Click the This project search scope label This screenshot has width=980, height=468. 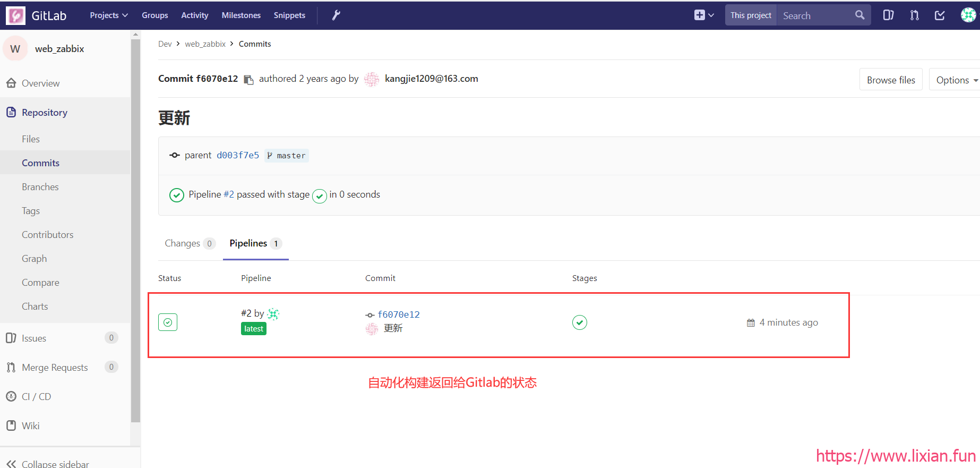click(x=751, y=15)
